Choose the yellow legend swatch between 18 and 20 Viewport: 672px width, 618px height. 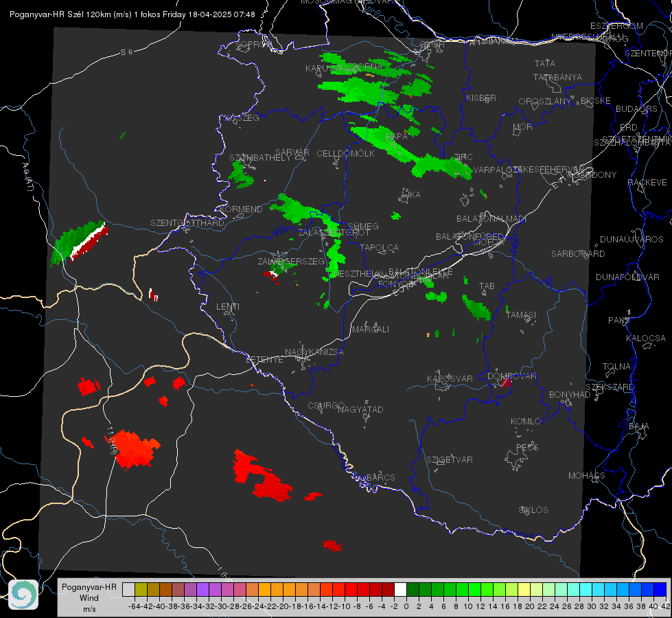(x=524, y=589)
